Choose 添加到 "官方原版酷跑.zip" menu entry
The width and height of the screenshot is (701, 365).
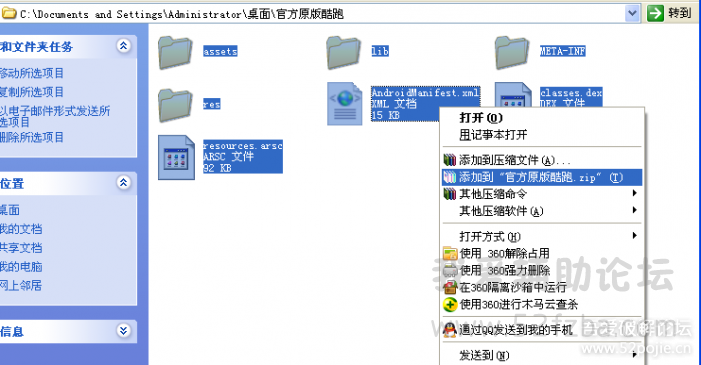542,178
